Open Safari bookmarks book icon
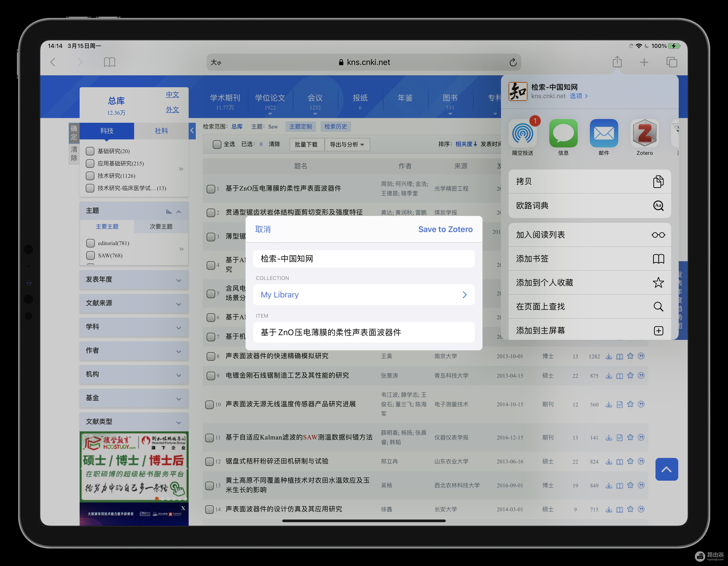Image resolution: width=728 pixels, height=566 pixels. (x=109, y=62)
